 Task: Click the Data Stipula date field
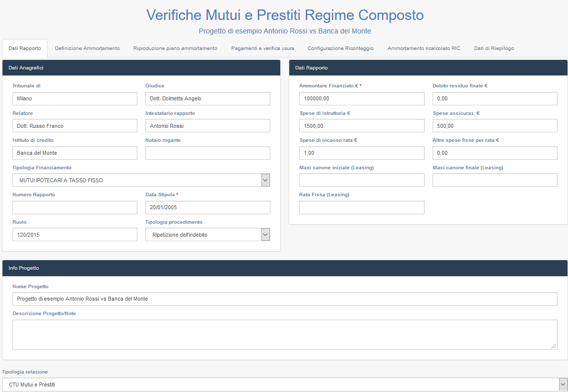tap(207, 207)
